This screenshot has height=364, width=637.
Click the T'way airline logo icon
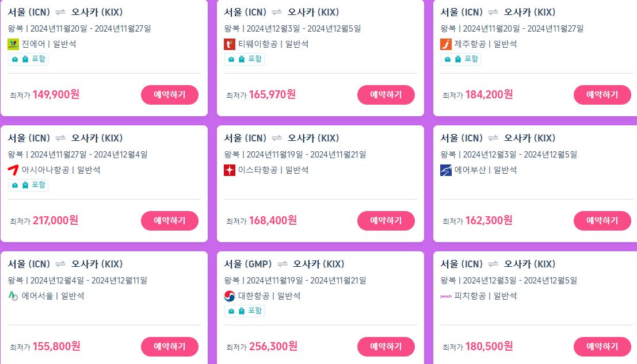pos(230,44)
